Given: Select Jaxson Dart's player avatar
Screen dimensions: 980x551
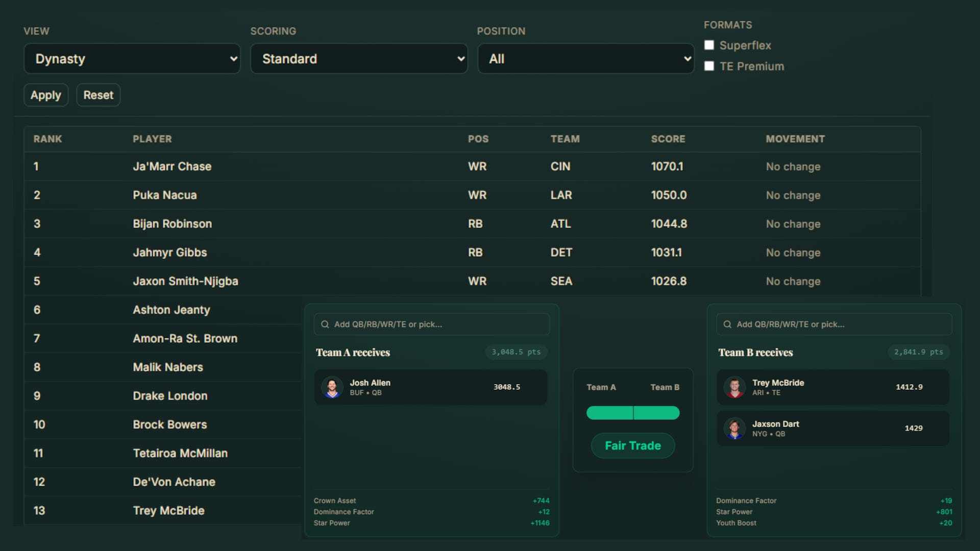Looking at the screenshot, I should point(734,429).
